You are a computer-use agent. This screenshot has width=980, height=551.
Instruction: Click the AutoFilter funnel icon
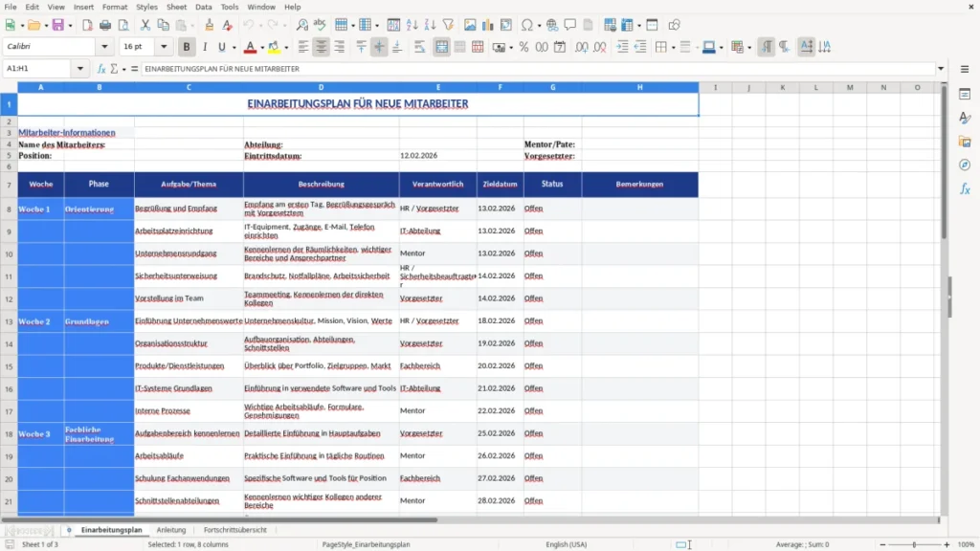448,25
